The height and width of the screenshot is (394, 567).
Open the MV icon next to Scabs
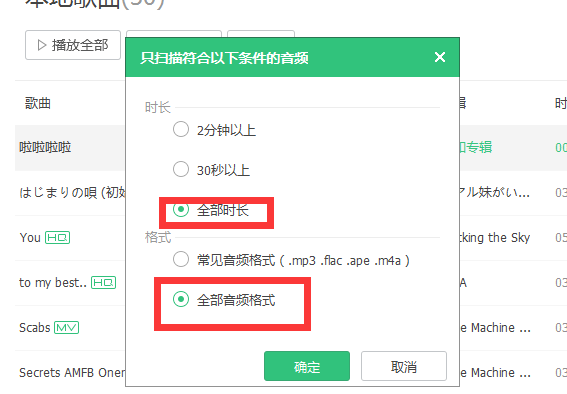[67, 327]
